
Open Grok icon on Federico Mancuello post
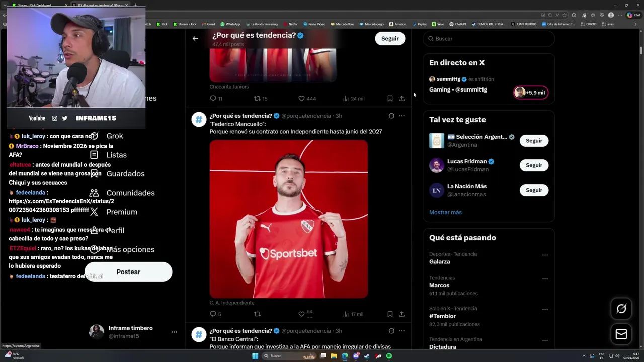(x=391, y=116)
